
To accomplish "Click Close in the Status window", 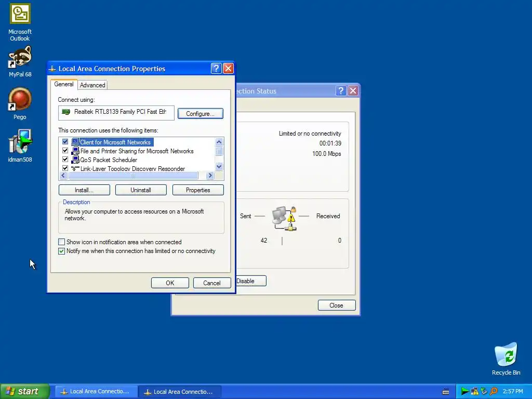I will 337,305.
